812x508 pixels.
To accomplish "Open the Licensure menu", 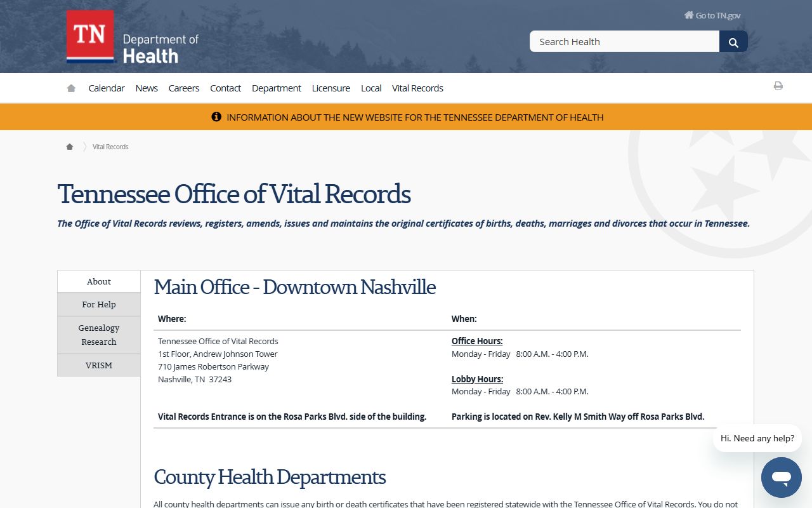I will pos(331,88).
